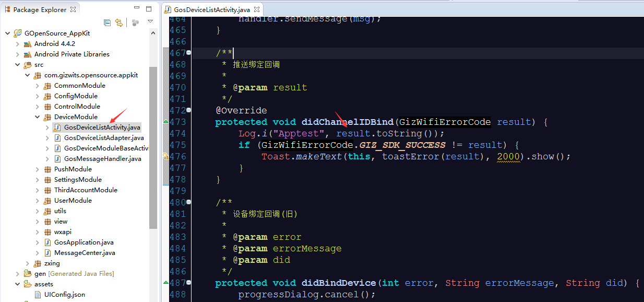The width and height of the screenshot is (644, 302).
Task: Select UIConfig.json under assets
Action: [65, 295]
